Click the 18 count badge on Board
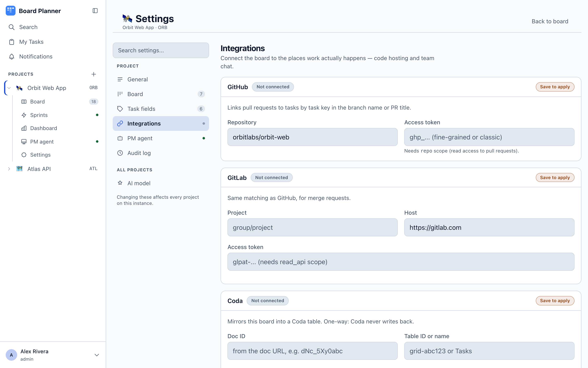Screen dimensions: 588x368 click(x=94, y=101)
